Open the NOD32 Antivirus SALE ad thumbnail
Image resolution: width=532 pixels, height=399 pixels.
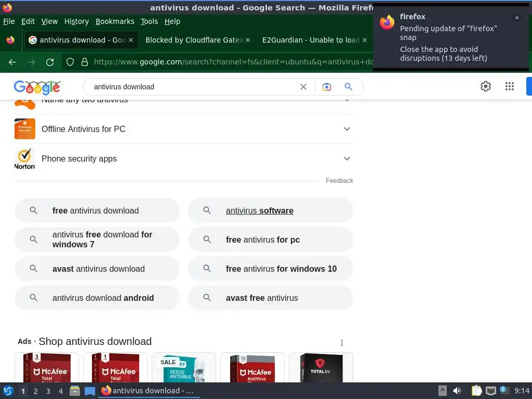pyautogui.click(x=184, y=368)
